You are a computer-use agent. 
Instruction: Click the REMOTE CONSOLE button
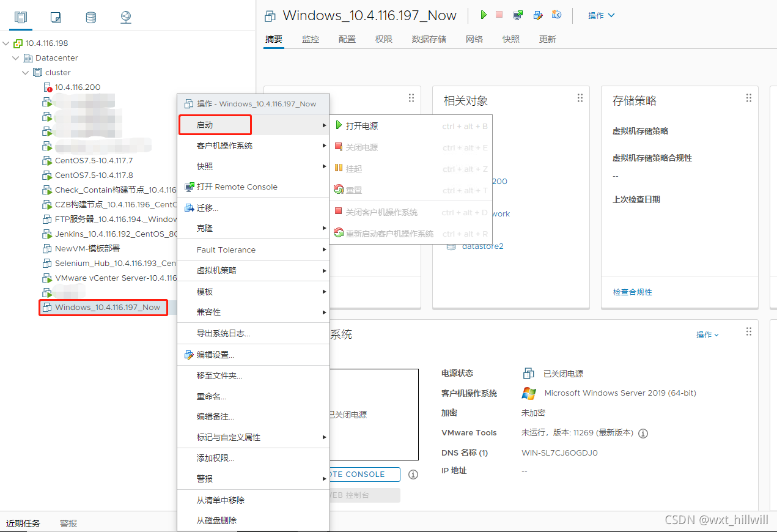click(365, 475)
